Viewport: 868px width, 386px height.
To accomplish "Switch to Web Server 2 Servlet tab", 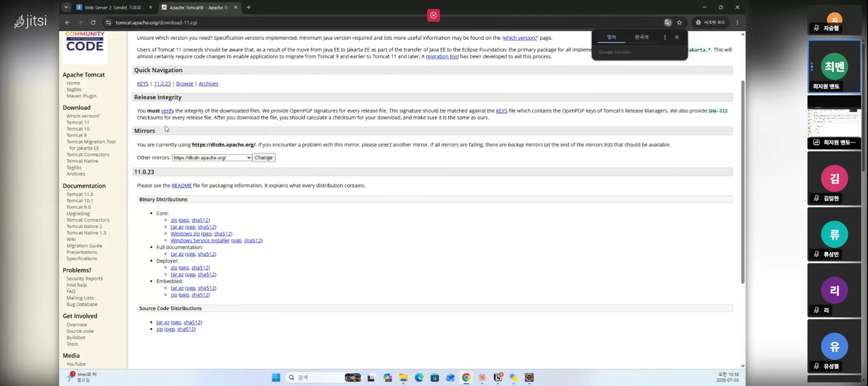I will pos(113,7).
